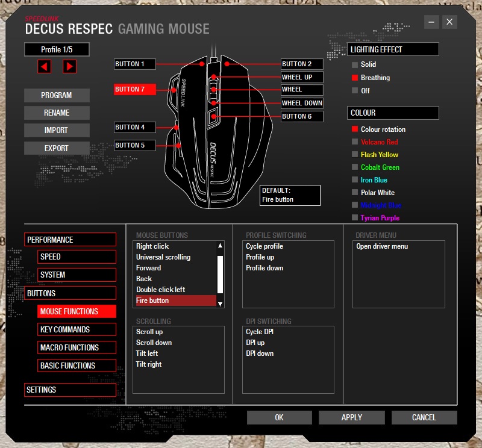This screenshot has width=482, height=448.
Task: Select the BUTTON 2 label
Action: (302, 64)
